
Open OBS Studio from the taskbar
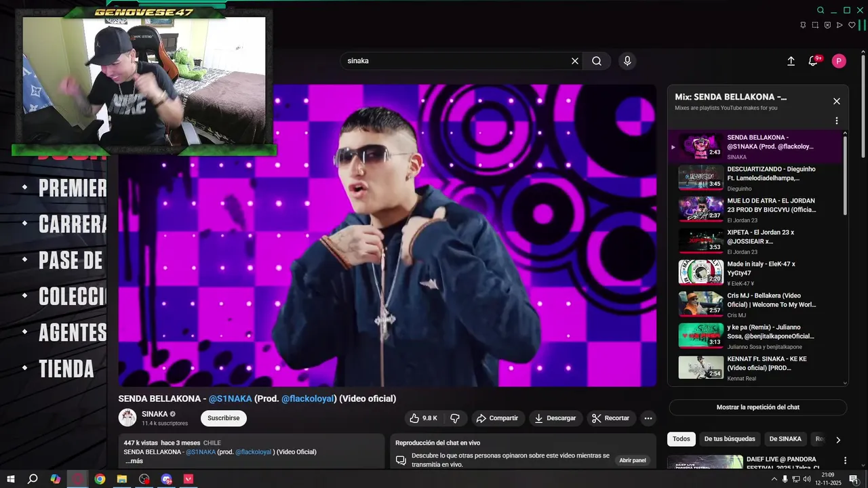144,479
